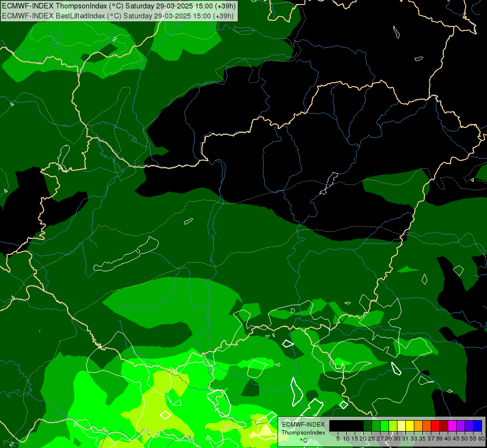The width and height of the screenshot is (487, 448).
Task: Select the magenta 40–45 legend swatch
Action: [452, 426]
